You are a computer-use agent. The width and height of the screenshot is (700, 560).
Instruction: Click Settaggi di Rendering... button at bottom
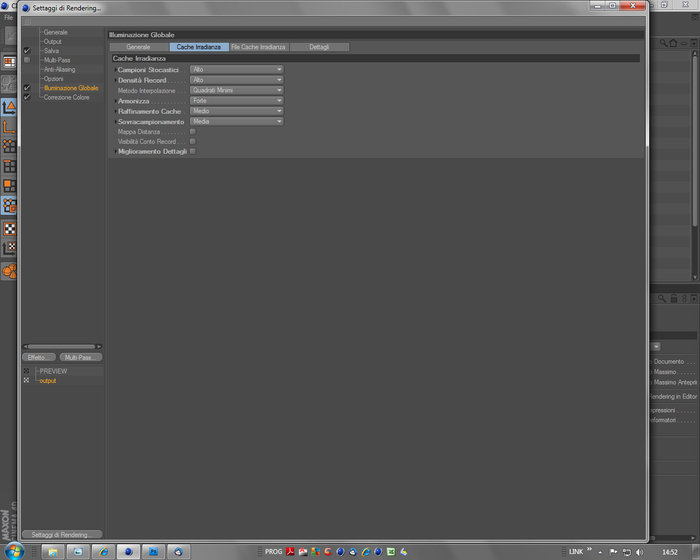[62, 535]
